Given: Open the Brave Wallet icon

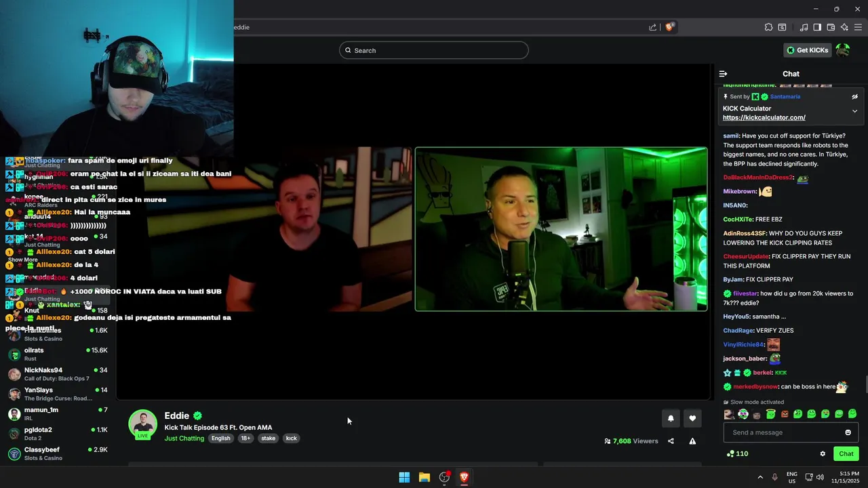Looking at the screenshot, I should [x=831, y=27].
